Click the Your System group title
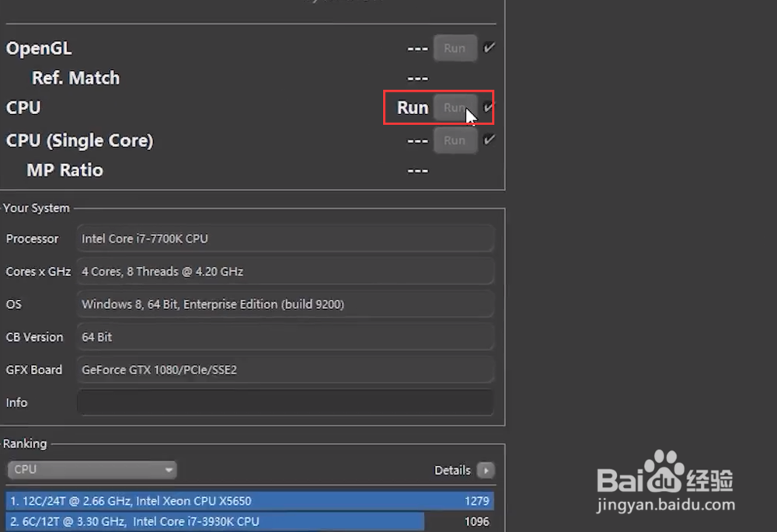The height and width of the screenshot is (532, 777). click(37, 208)
